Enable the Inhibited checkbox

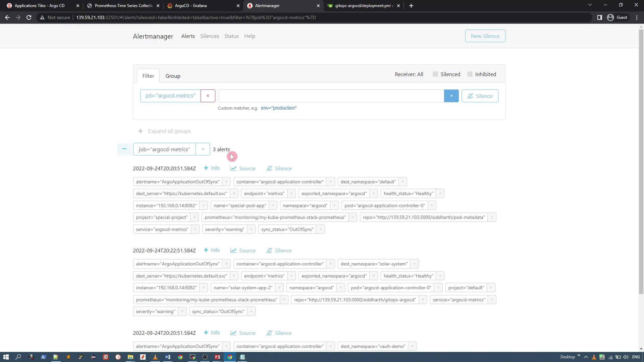[x=470, y=74]
